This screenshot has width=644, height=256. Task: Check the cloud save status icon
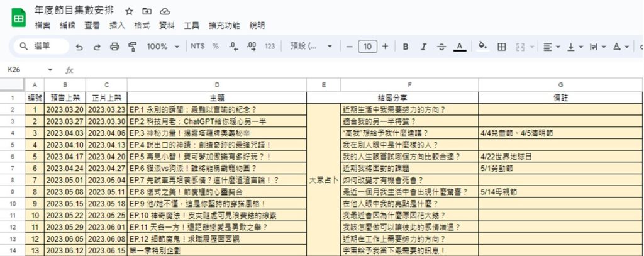tap(165, 11)
